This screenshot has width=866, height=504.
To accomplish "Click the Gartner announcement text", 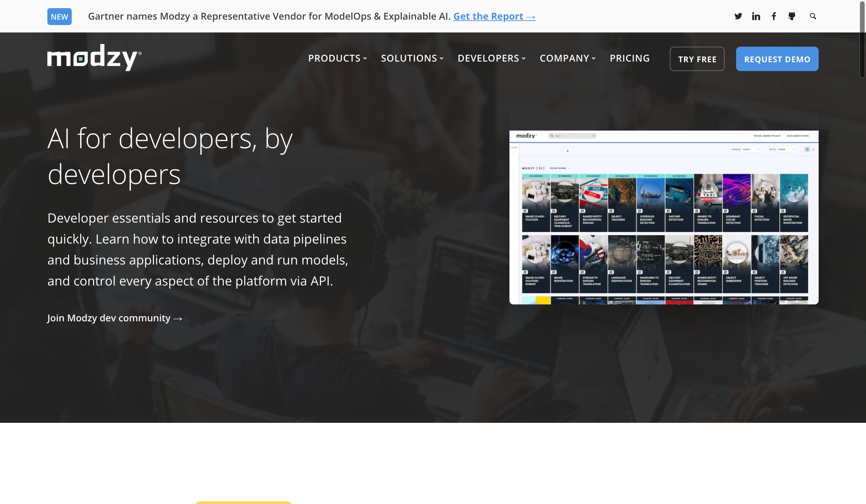I will tap(269, 16).
